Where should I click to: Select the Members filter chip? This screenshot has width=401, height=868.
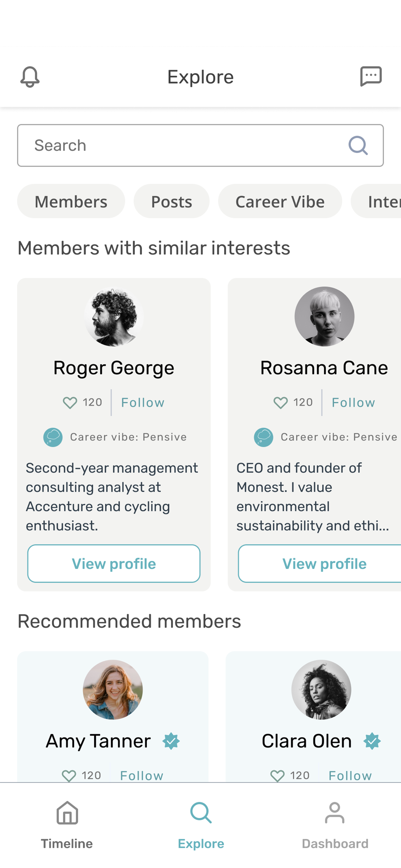click(71, 201)
